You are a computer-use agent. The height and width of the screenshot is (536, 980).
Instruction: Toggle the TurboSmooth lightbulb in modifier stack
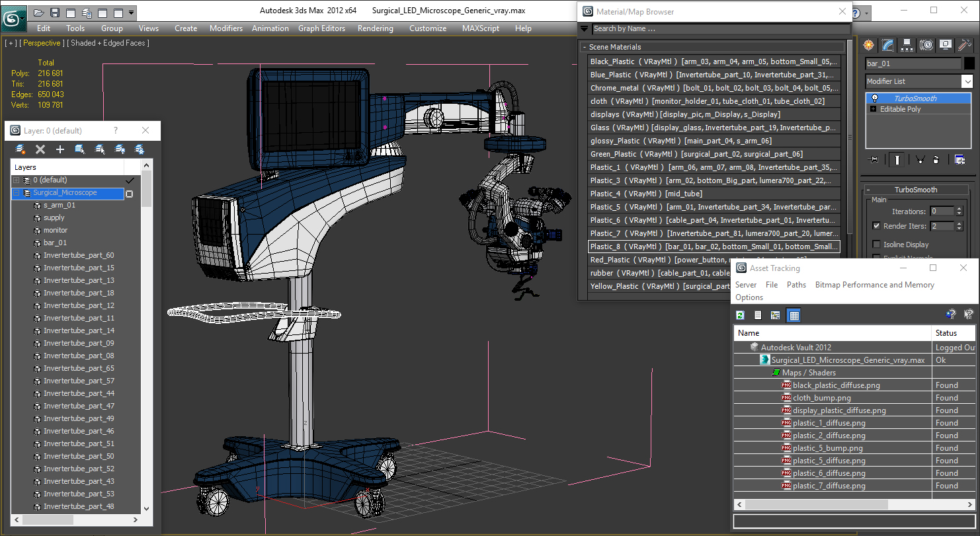coord(875,98)
